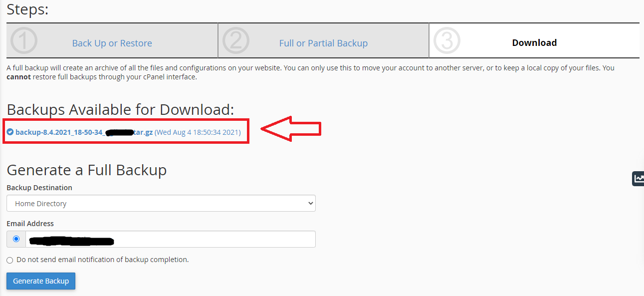Open the Full or Partial Backup step
The width and height of the screenshot is (644, 296).
[x=323, y=43]
